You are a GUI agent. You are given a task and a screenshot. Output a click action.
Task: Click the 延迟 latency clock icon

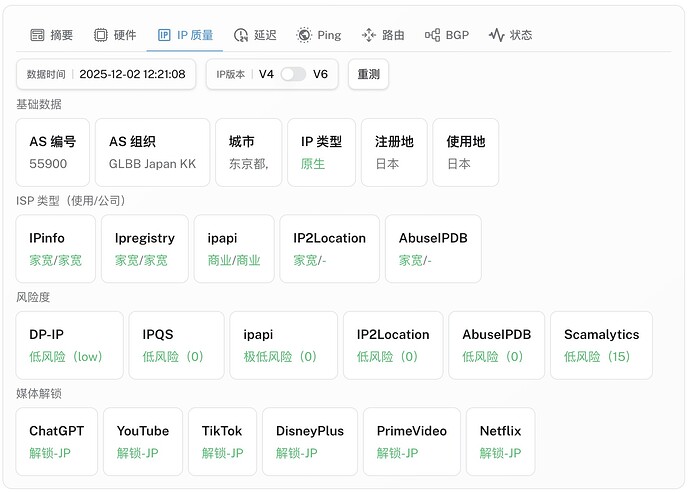241,35
